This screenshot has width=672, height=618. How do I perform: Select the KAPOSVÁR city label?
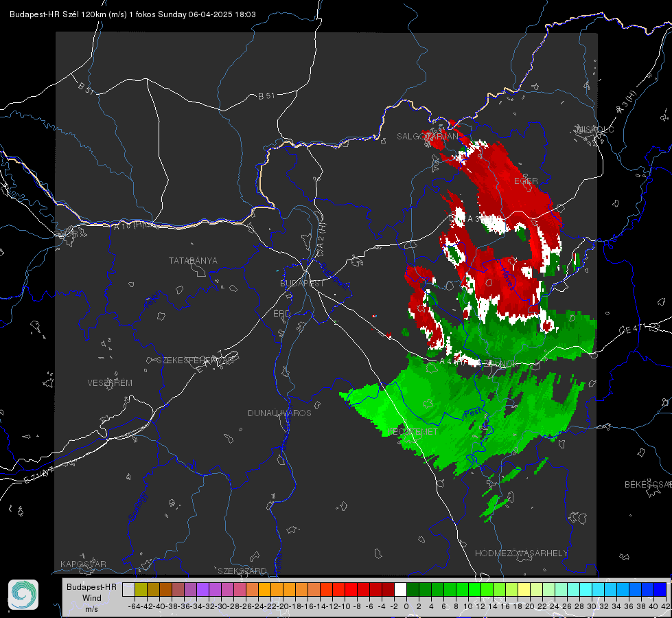pos(83,564)
